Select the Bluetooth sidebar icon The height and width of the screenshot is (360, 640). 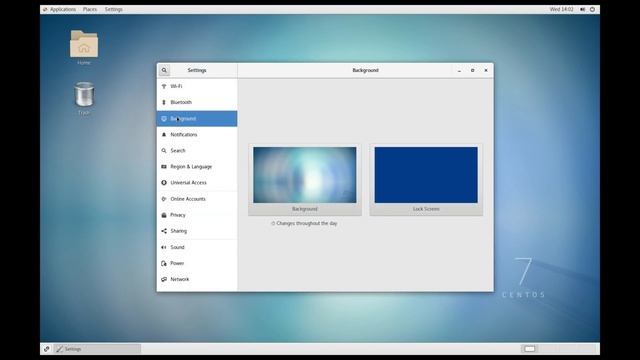[x=164, y=102]
